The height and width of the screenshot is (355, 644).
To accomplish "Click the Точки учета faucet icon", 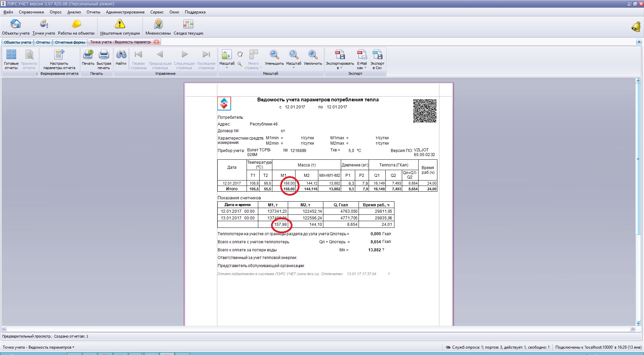I will (44, 24).
